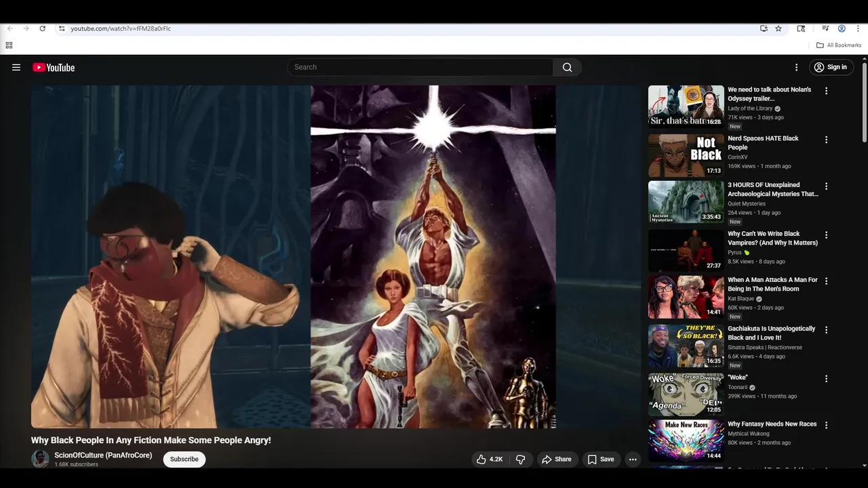Click channel name 'Kat Blaque'
868x488 pixels.
(x=741, y=299)
